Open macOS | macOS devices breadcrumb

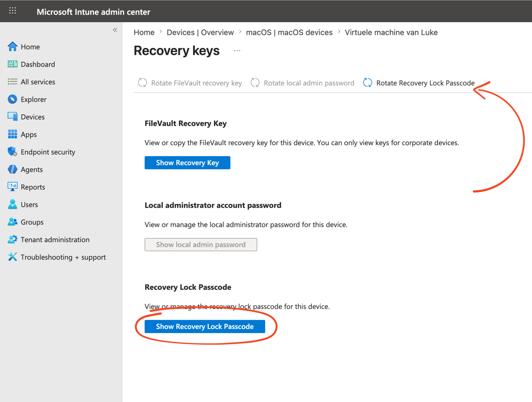point(289,32)
